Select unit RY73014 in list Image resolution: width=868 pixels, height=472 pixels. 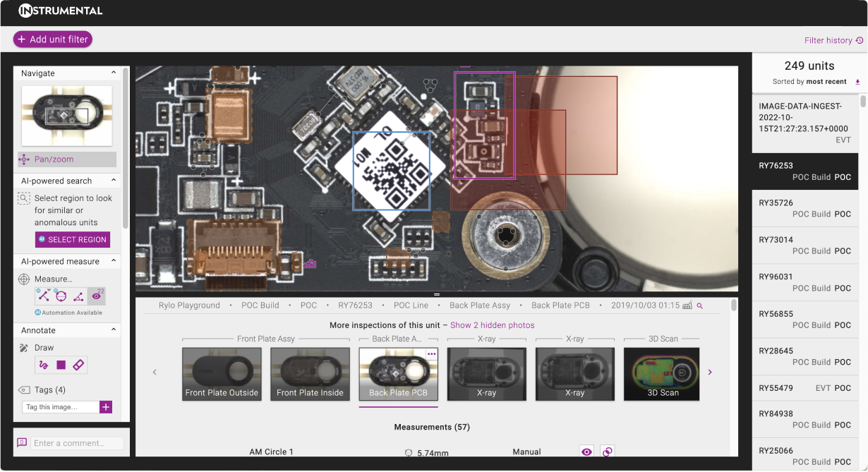point(804,245)
